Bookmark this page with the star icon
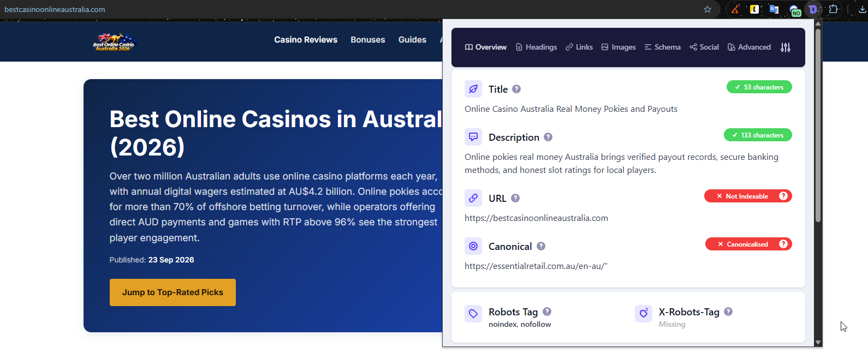This screenshot has height=353, width=868. pyautogui.click(x=708, y=9)
